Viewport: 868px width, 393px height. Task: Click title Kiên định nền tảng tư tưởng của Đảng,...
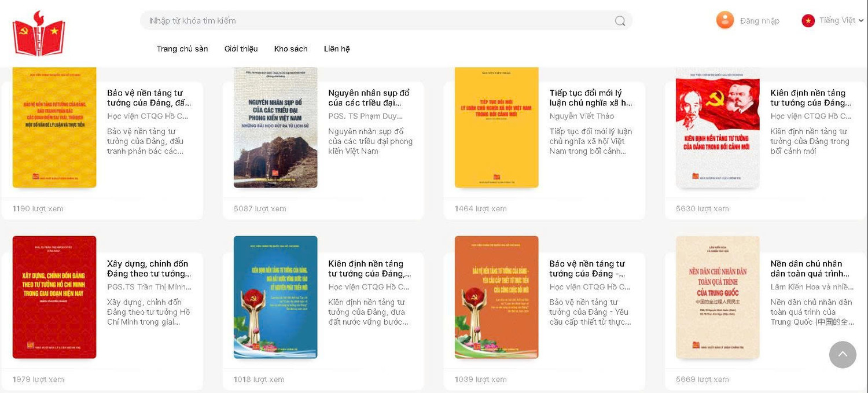[x=370, y=269]
